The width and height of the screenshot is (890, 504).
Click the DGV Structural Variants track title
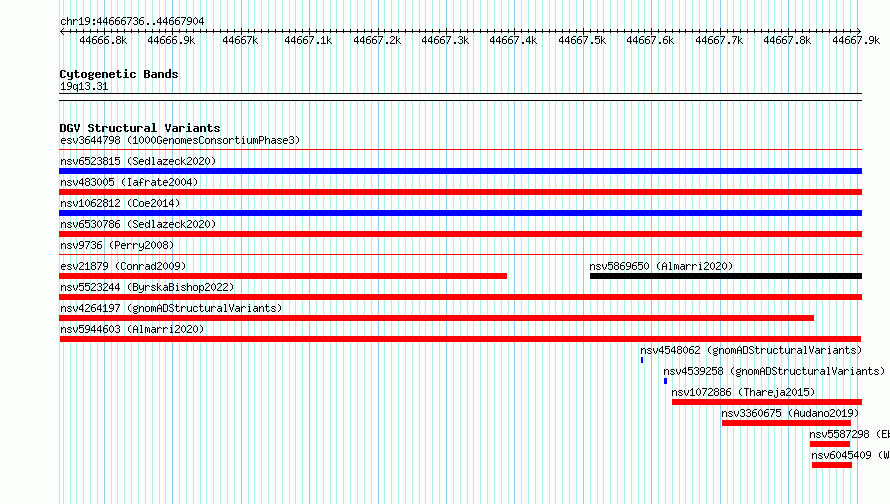[140, 128]
